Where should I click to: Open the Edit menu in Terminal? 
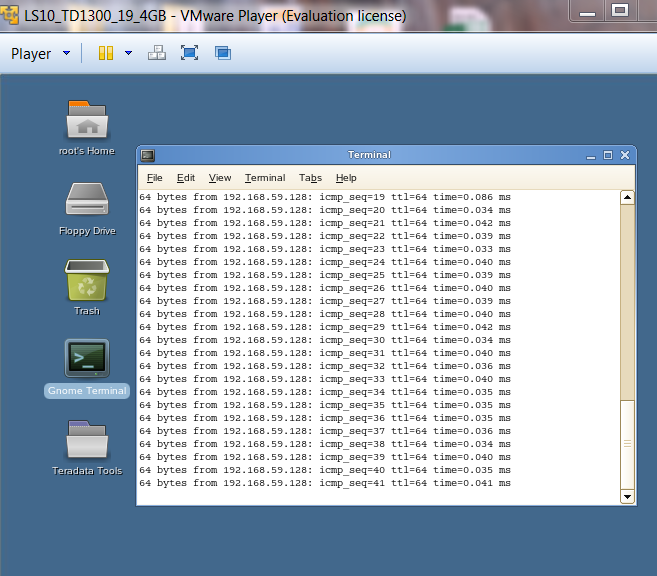pos(186,178)
